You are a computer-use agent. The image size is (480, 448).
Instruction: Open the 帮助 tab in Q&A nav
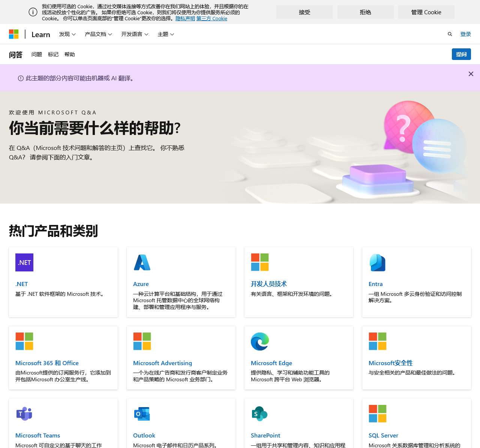(x=70, y=54)
